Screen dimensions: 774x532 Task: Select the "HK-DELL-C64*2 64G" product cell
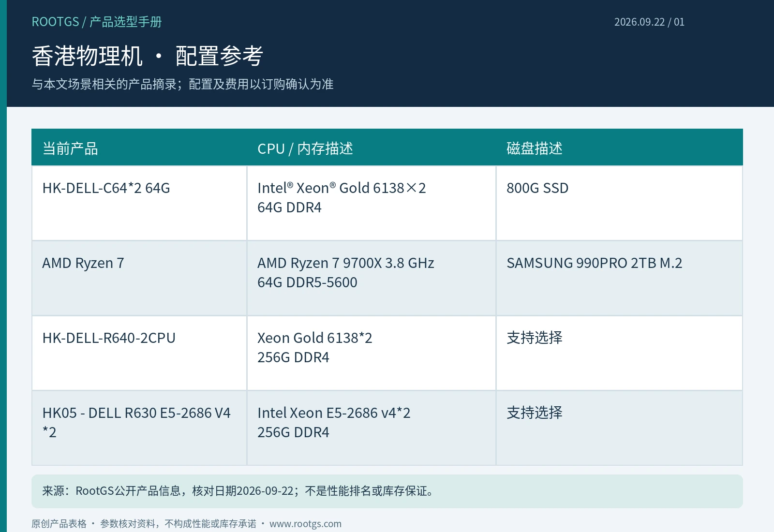point(139,203)
